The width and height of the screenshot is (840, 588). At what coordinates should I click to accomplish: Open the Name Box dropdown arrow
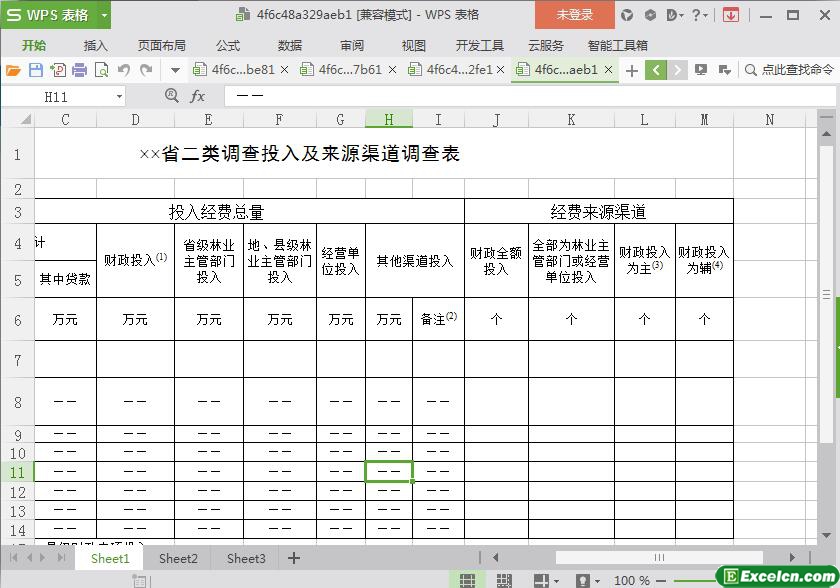pyautogui.click(x=119, y=97)
